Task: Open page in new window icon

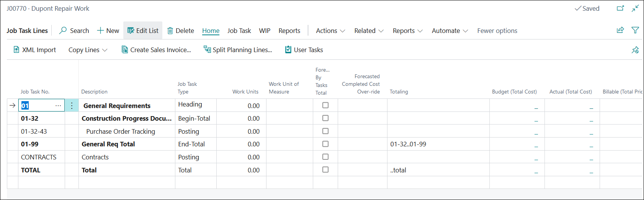Action: click(620, 8)
